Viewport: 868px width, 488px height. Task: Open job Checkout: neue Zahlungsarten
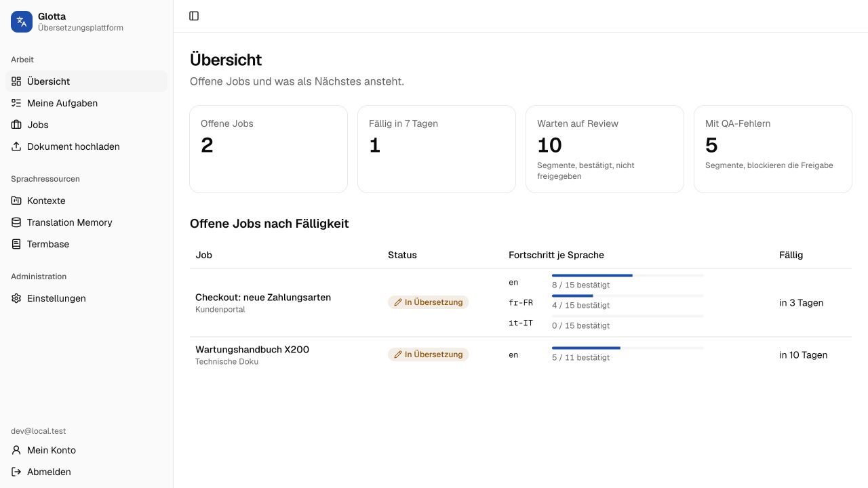[263, 298]
